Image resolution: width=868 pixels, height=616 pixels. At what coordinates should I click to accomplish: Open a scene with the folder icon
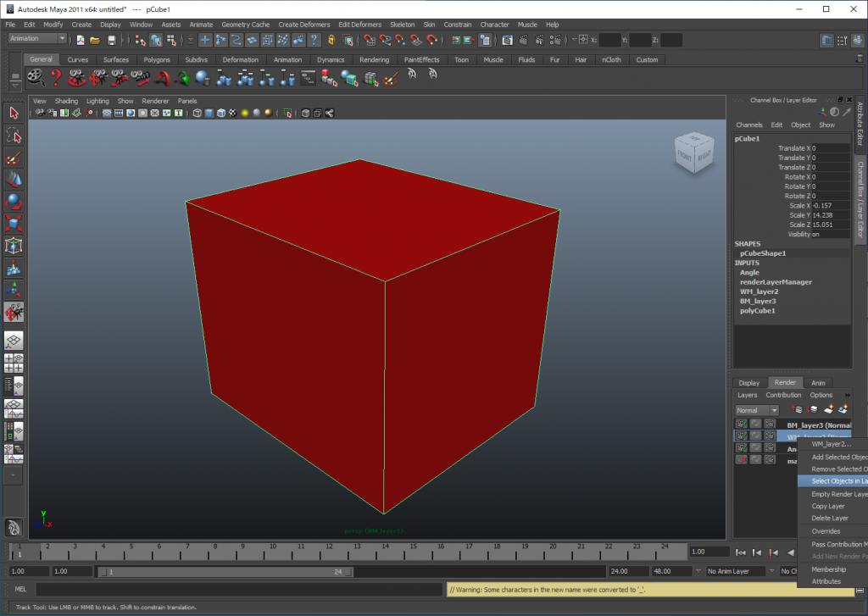pos(95,40)
